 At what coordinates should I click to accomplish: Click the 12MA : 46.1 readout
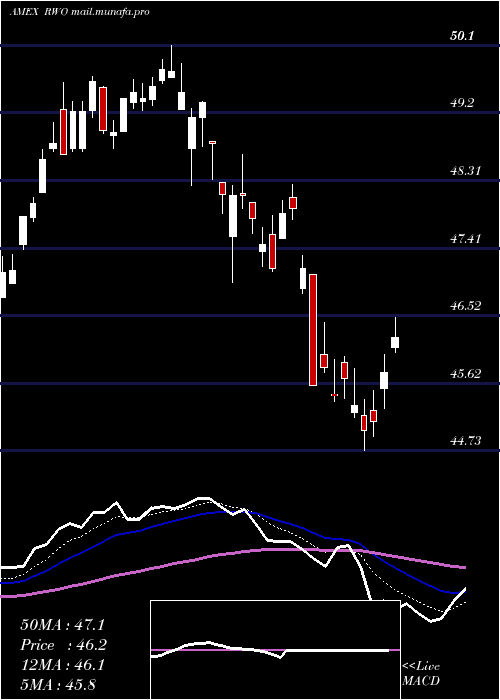62,665
